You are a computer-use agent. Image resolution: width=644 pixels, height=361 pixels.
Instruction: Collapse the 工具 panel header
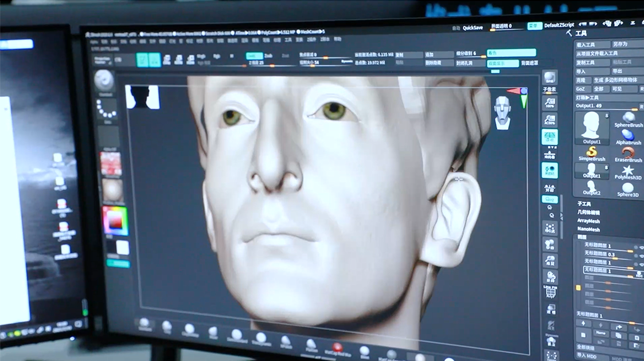point(581,33)
